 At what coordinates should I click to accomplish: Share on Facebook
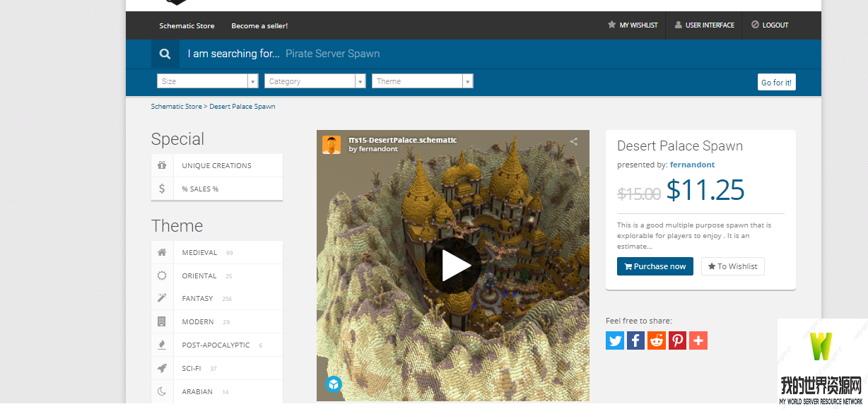point(635,340)
